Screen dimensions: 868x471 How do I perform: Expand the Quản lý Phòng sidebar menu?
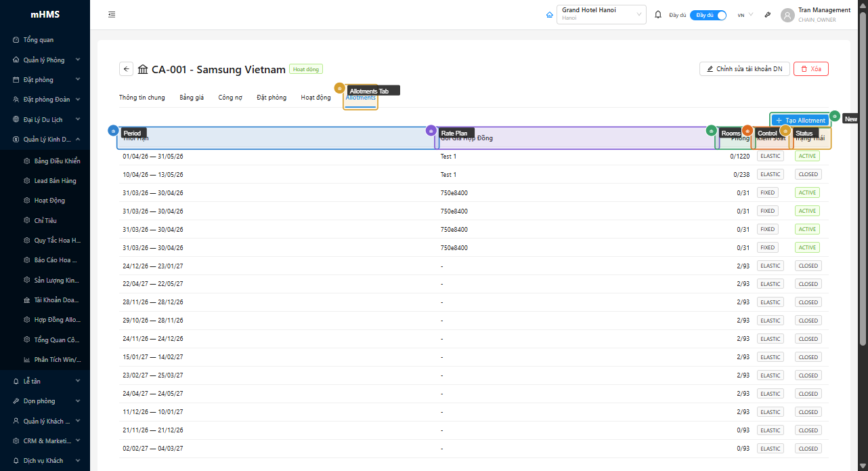45,60
